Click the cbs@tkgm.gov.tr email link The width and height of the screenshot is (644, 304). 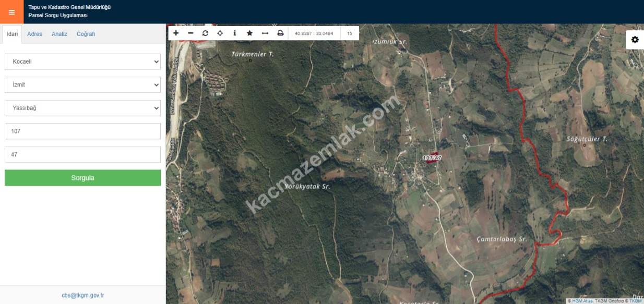click(x=82, y=295)
